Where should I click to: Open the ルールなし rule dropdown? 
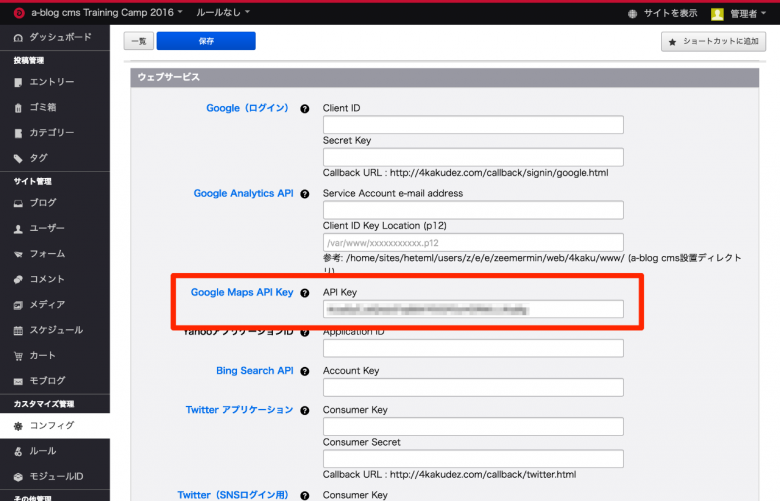click(222, 12)
